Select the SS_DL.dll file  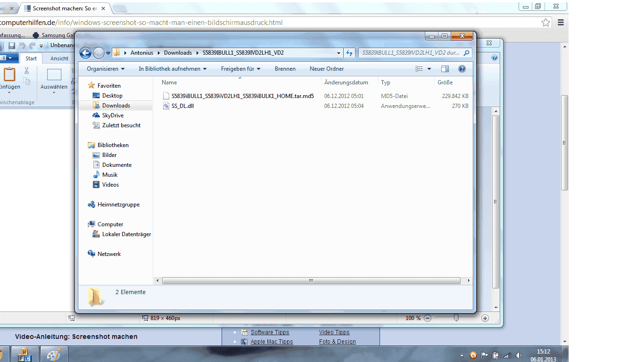[182, 106]
